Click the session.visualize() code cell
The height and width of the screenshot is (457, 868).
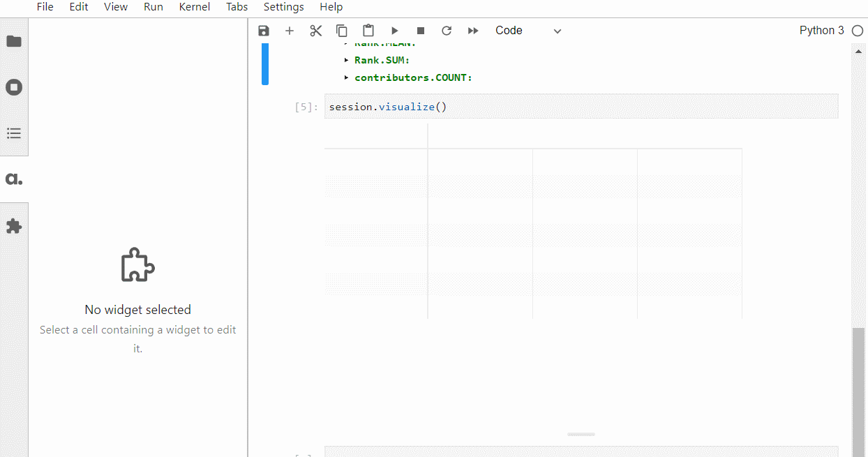tap(581, 107)
